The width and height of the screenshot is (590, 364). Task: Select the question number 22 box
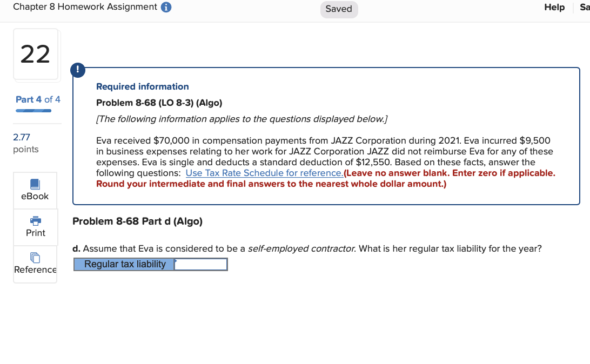(x=36, y=55)
